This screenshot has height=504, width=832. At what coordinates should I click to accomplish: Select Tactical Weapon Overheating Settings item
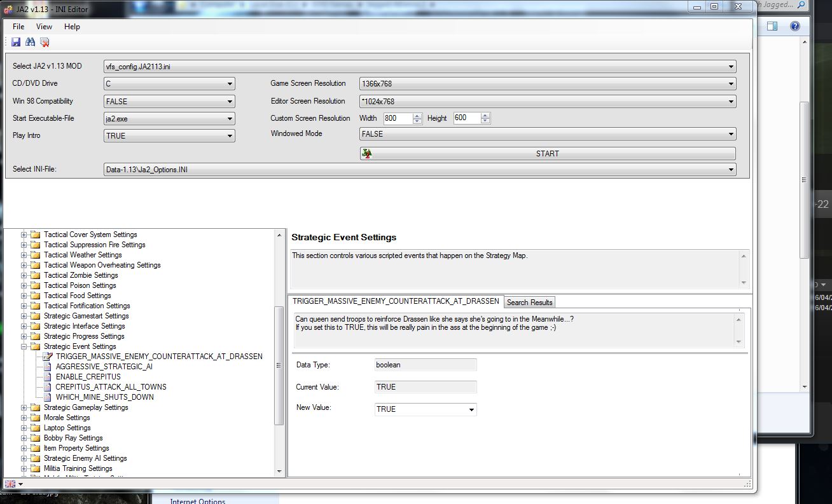[102, 265]
